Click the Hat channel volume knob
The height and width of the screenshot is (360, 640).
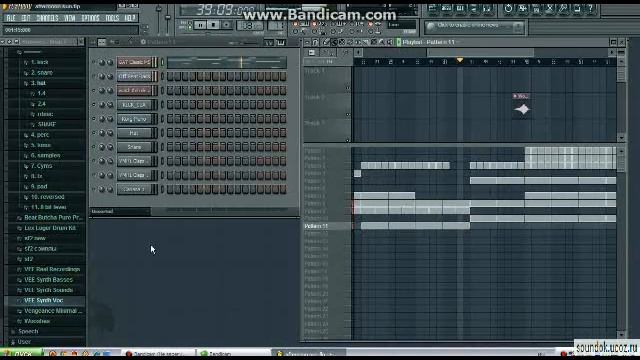pyautogui.click(x=110, y=133)
